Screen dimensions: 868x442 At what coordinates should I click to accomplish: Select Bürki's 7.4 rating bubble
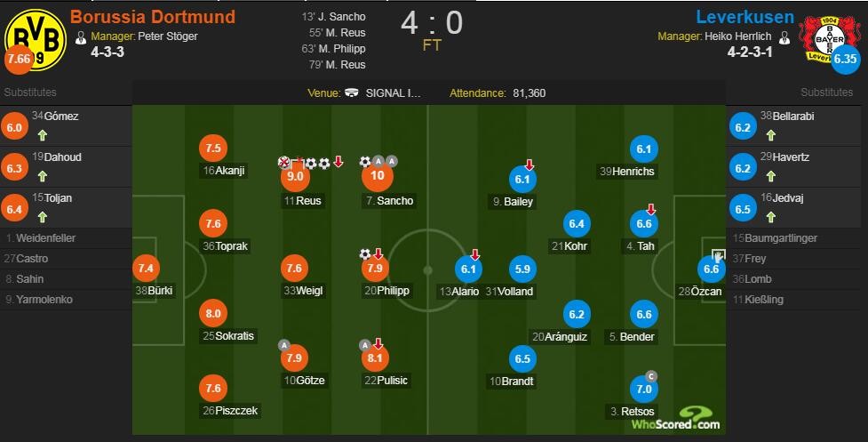pos(146,268)
